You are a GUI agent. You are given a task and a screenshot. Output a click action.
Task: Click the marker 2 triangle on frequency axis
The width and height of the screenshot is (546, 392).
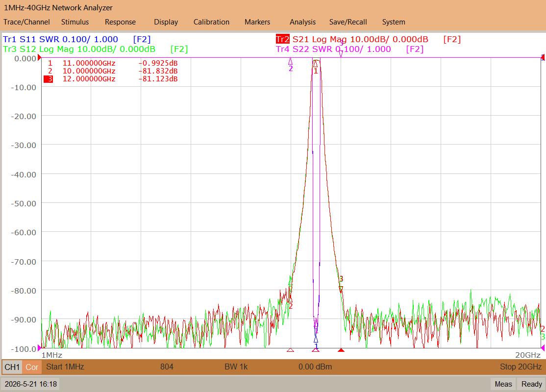tap(291, 350)
